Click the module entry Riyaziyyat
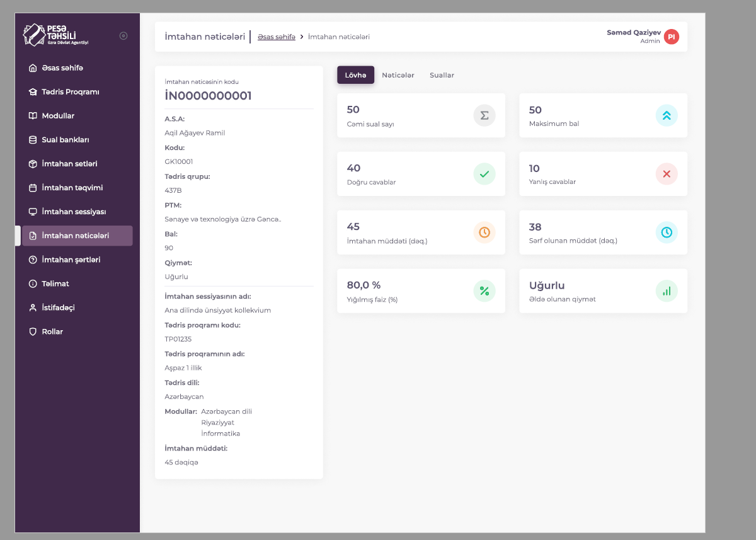Screen dimensions: 756x540 pos(218,423)
